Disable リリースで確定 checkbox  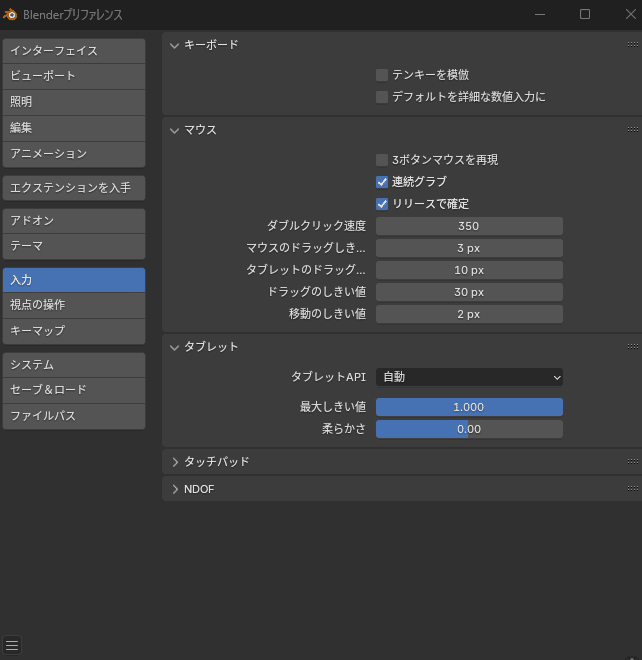382,204
